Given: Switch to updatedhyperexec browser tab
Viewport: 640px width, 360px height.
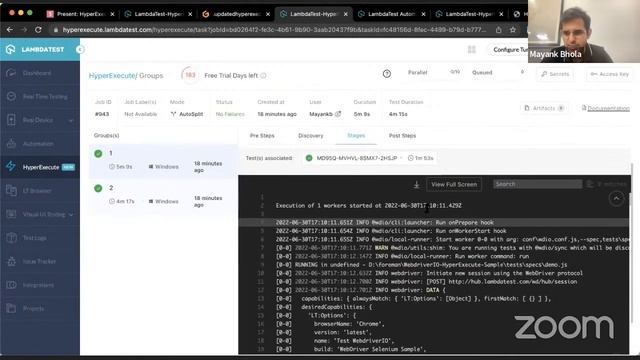Looking at the screenshot, I should coord(237,14).
